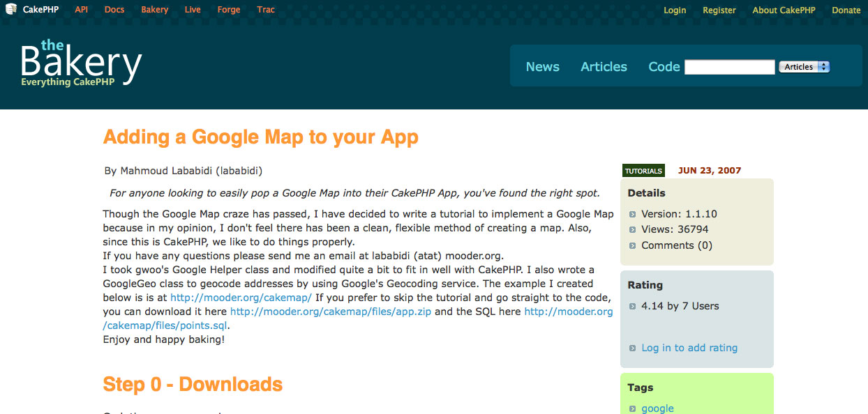Download app.zip via its link
868x414 pixels.
coord(331,312)
